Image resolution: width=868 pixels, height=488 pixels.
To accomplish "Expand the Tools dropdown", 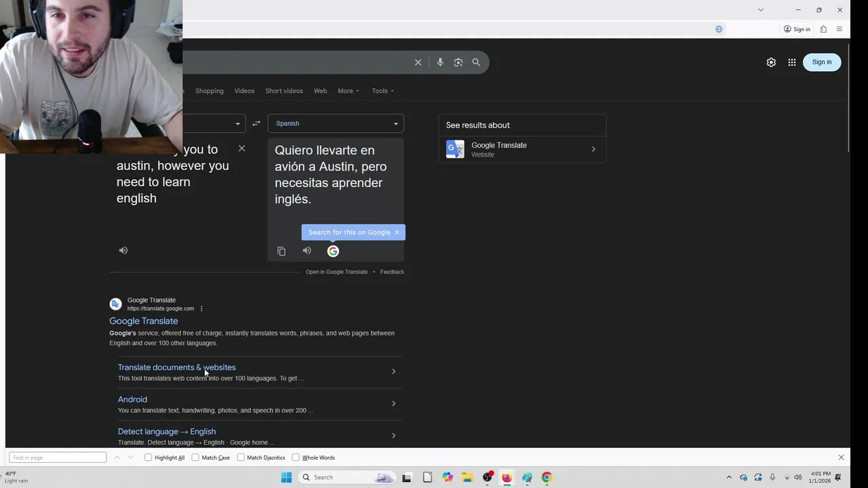I will click(382, 91).
